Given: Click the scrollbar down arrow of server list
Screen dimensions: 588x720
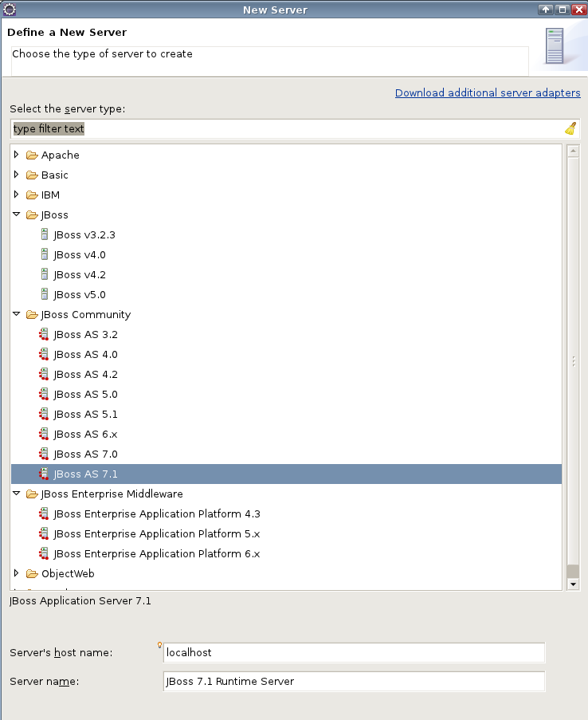Looking at the screenshot, I should pyautogui.click(x=573, y=584).
